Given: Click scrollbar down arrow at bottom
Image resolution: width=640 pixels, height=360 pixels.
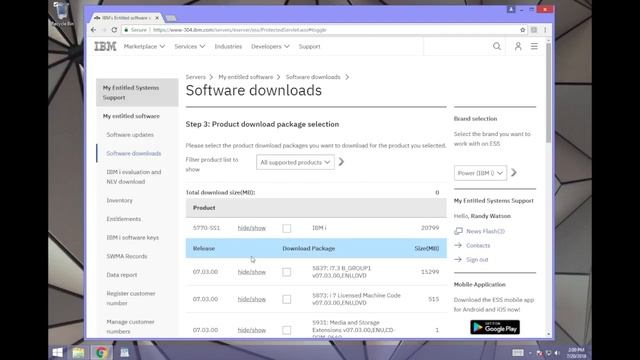Looking at the screenshot, I should [x=548, y=334].
